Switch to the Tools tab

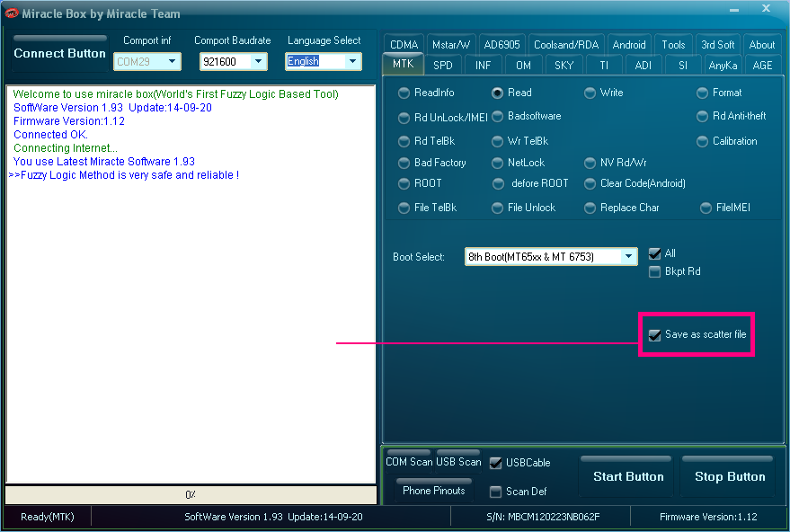pyautogui.click(x=673, y=45)
